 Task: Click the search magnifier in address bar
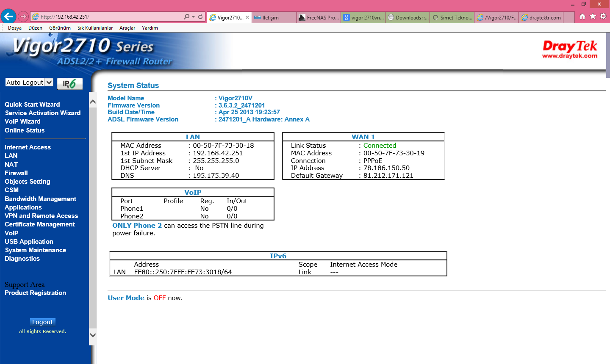[x=186, y=17]
